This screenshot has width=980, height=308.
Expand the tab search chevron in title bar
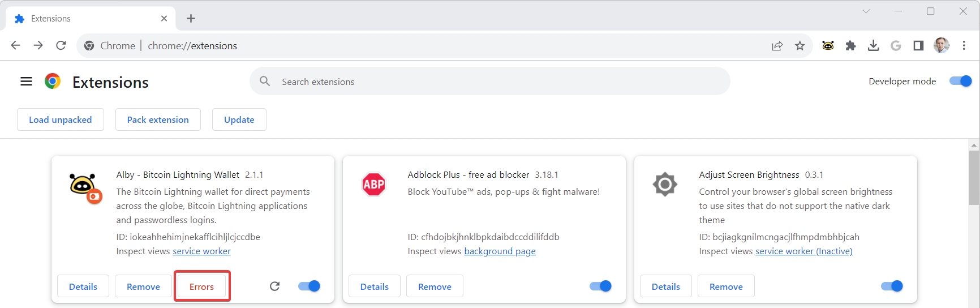pyautogui.click(x=866, y=11)
